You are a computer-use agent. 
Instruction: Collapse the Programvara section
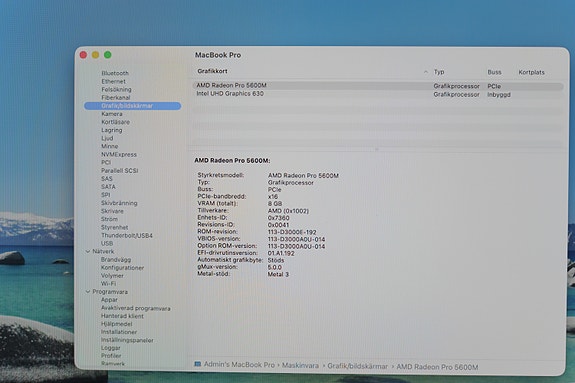click(x=88, y=292)
